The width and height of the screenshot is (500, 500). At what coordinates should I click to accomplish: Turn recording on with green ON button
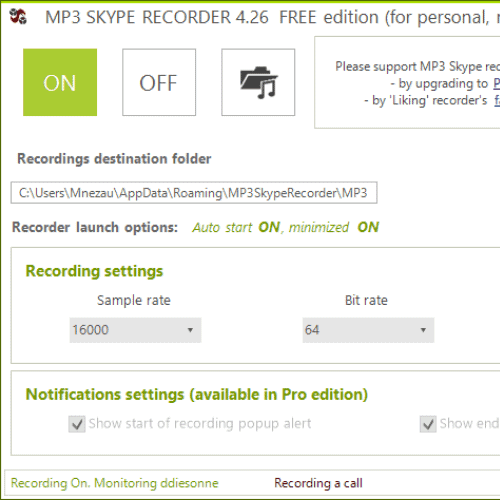pos(60,82)
